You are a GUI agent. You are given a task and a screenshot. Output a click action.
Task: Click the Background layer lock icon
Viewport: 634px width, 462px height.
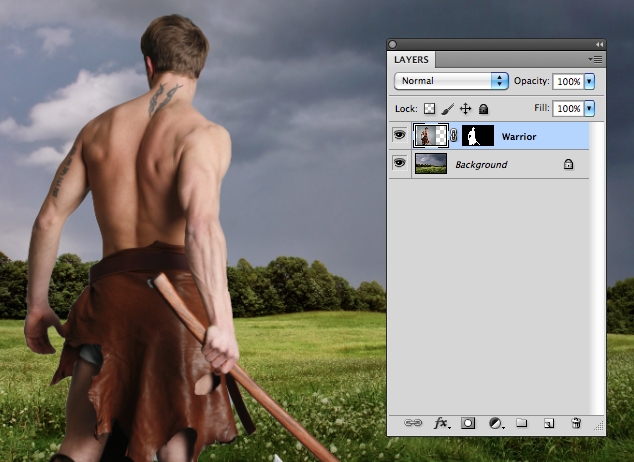[568, 164]
